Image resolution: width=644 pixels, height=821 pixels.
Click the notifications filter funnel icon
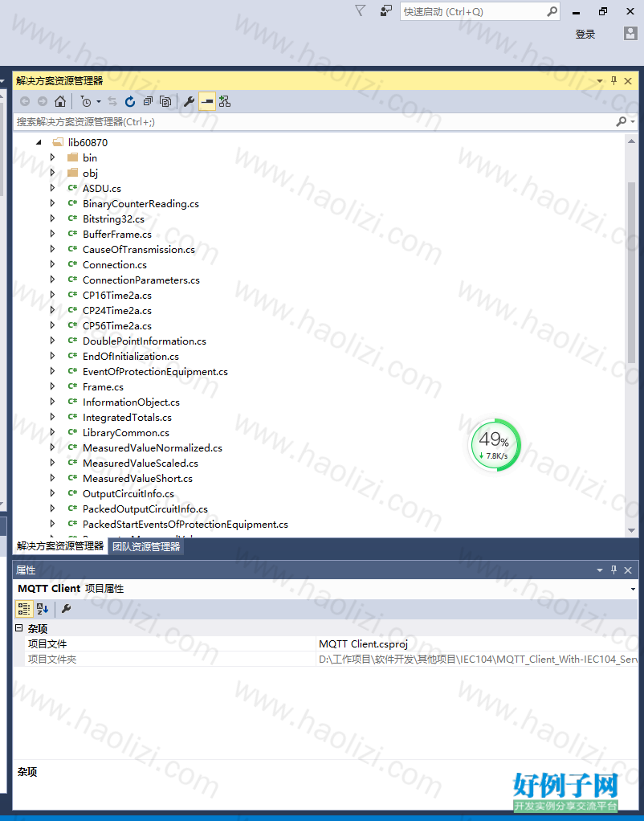tap(361, 10)
